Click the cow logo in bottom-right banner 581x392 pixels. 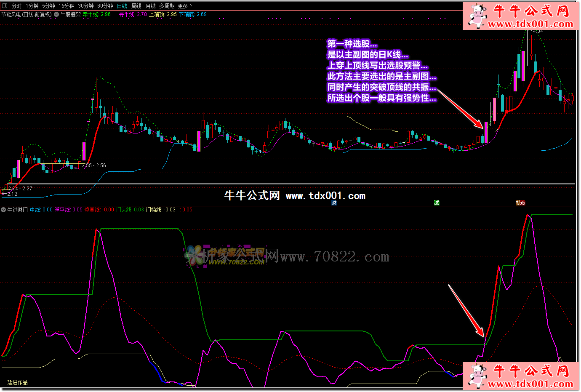click(477, 375)
